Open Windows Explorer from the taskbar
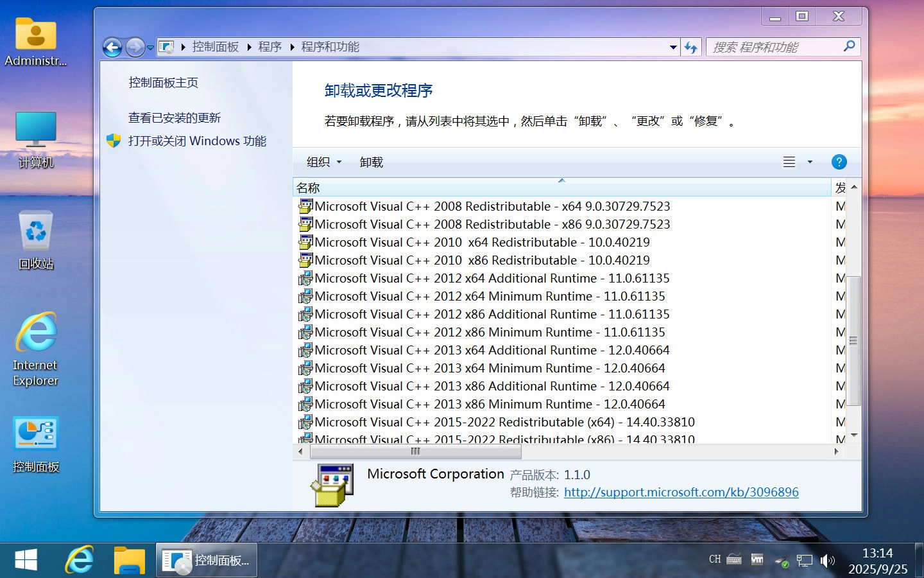 [128, 560]
